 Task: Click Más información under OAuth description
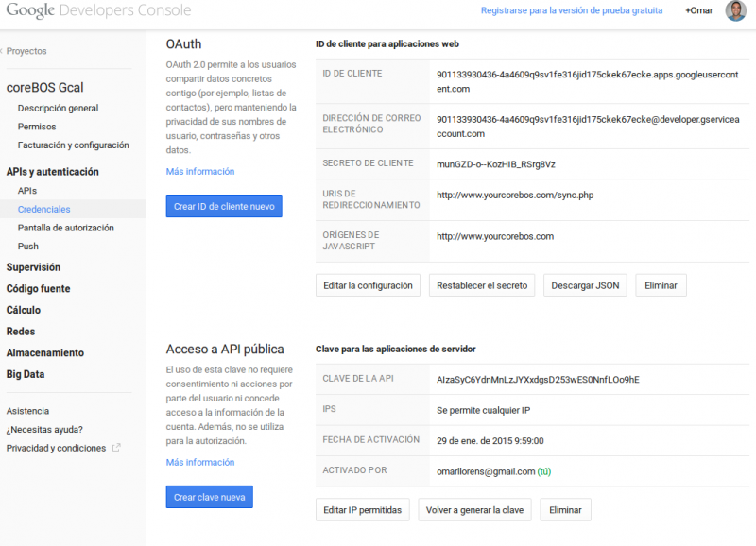(199, 172)
